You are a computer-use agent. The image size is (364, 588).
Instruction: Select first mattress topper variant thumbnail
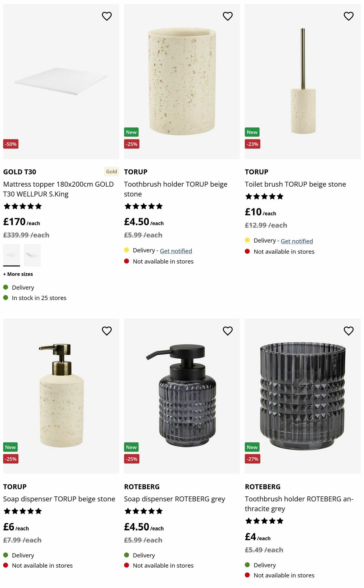12,255
